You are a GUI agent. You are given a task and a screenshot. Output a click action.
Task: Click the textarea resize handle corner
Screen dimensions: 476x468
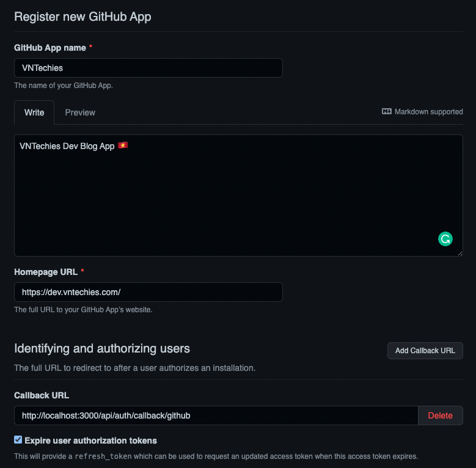coord(460,253)
